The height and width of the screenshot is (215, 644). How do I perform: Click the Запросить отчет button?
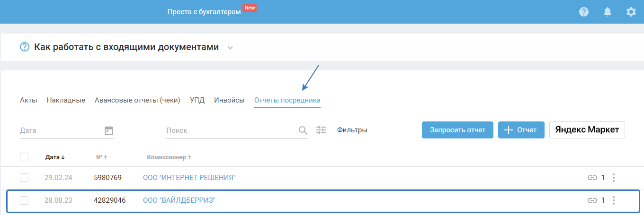pos(457,130)
